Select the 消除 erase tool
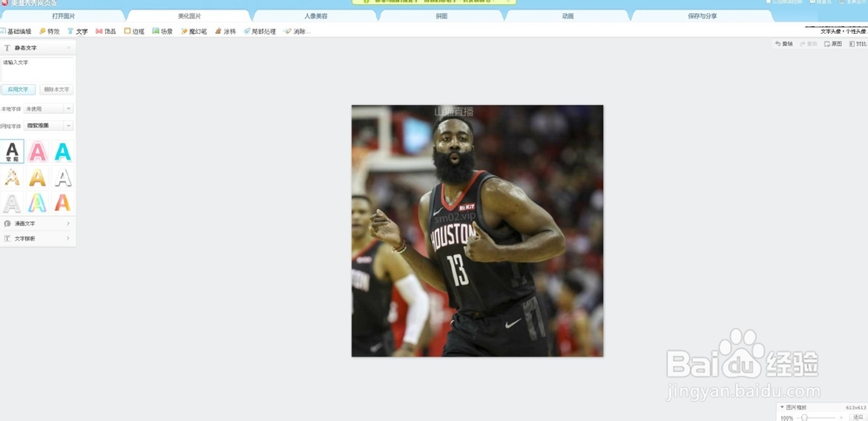 pyautogui.click(x=296, y=31)
